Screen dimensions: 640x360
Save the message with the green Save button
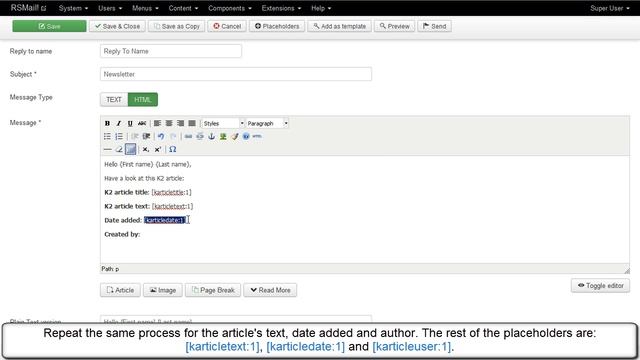pyautogui.click(x=49, y=26)
